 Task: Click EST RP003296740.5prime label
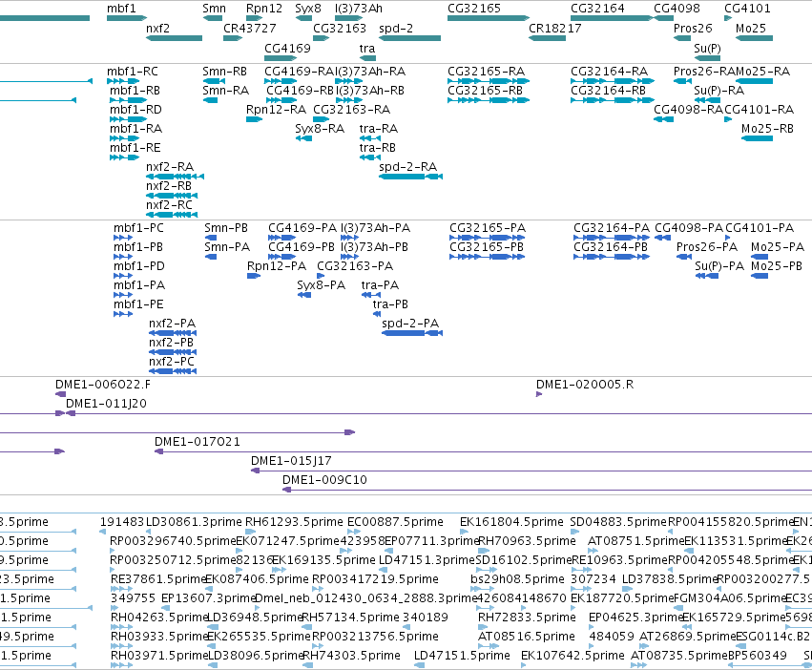coord(173,541)
